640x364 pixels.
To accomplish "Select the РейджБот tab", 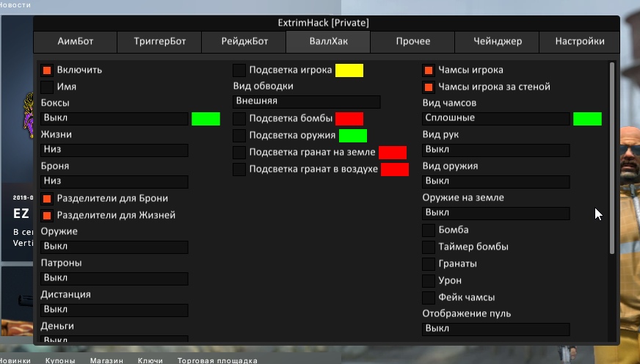I will [x=244, y=42].
